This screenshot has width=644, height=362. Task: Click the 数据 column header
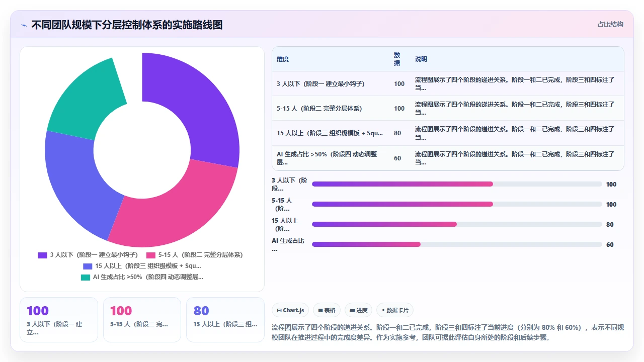[397, 59]
